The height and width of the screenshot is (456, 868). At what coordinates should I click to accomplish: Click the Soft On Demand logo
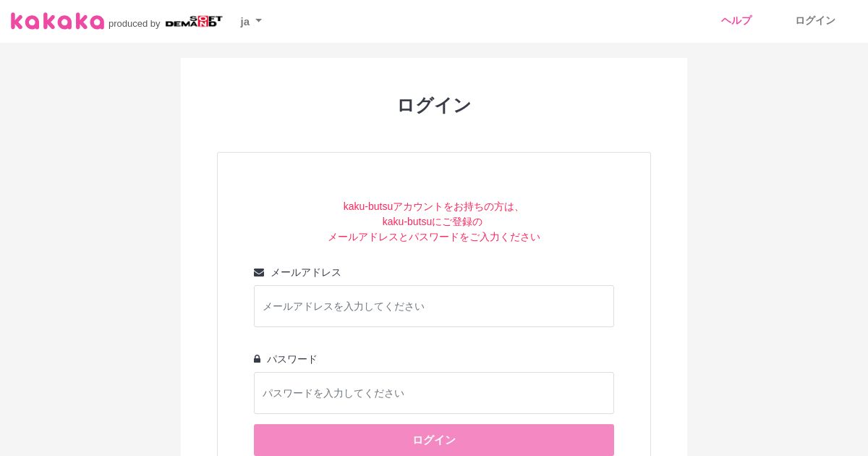click(x=194, y=22)
